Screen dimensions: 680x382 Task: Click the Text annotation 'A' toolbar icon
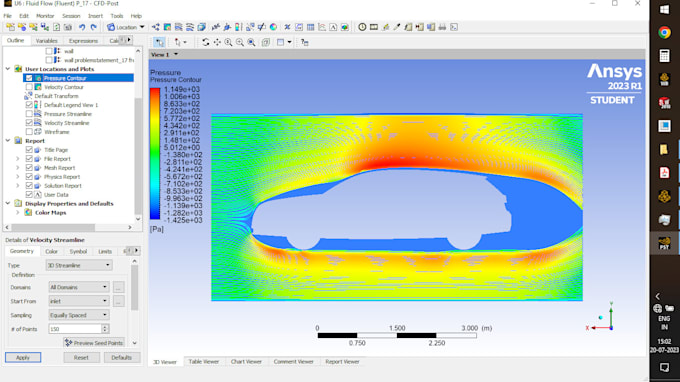(333, 27)
